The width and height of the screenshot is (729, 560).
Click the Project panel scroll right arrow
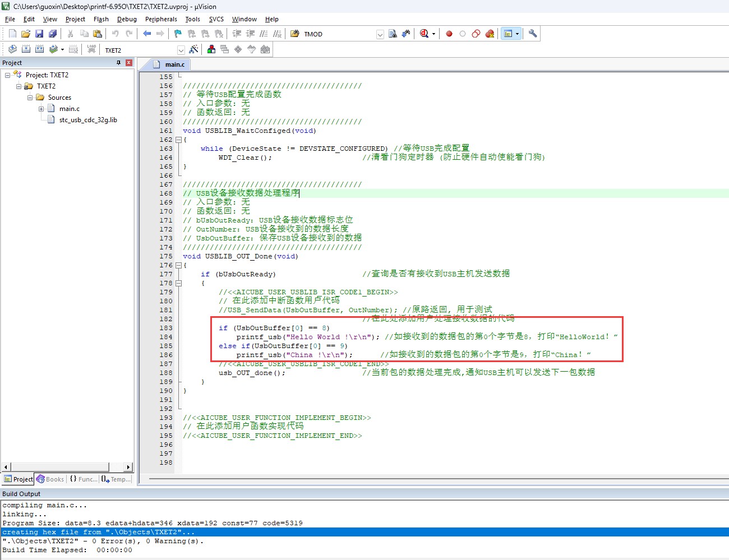[128, 467]
